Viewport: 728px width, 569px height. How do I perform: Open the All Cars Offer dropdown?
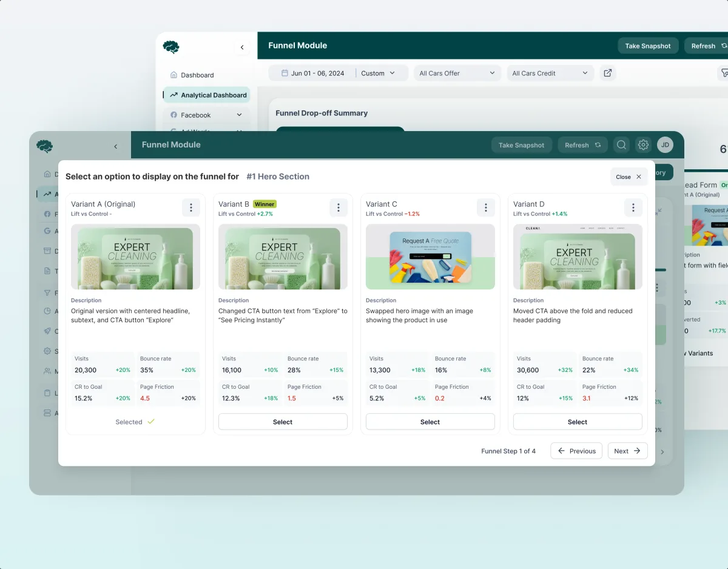point(457,73)
